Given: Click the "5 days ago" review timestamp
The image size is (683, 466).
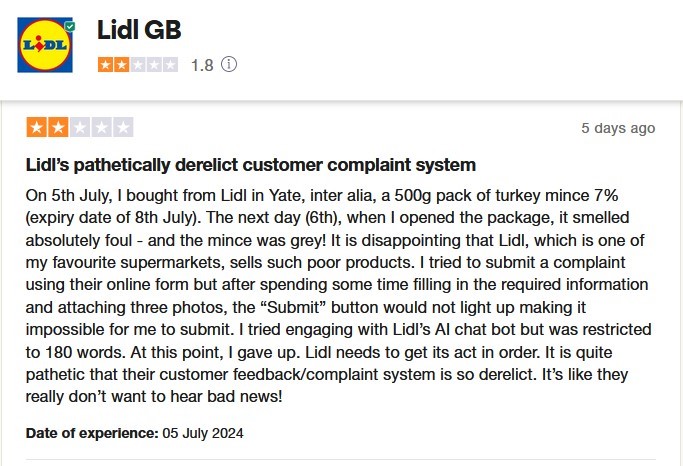Looking at the screenshot, I should (x=618, y=128).
